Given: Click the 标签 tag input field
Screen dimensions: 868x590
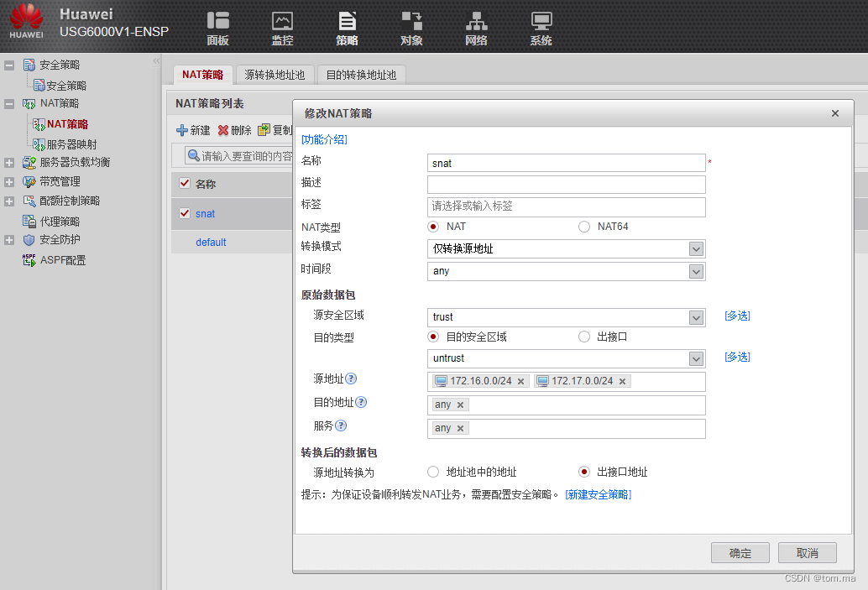Looking at the screenshot, I should [x=567, y=207].
